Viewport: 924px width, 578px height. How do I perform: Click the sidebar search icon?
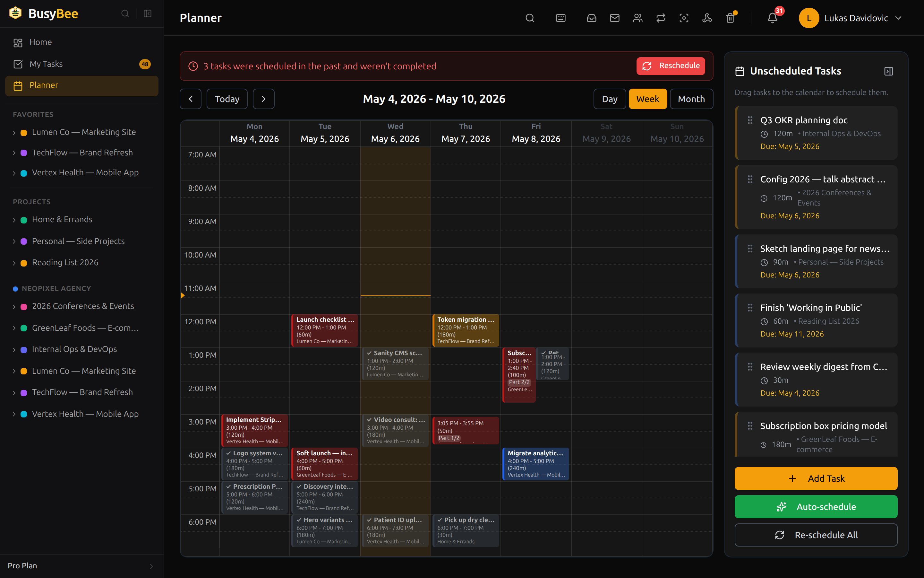tap(125, 14)
